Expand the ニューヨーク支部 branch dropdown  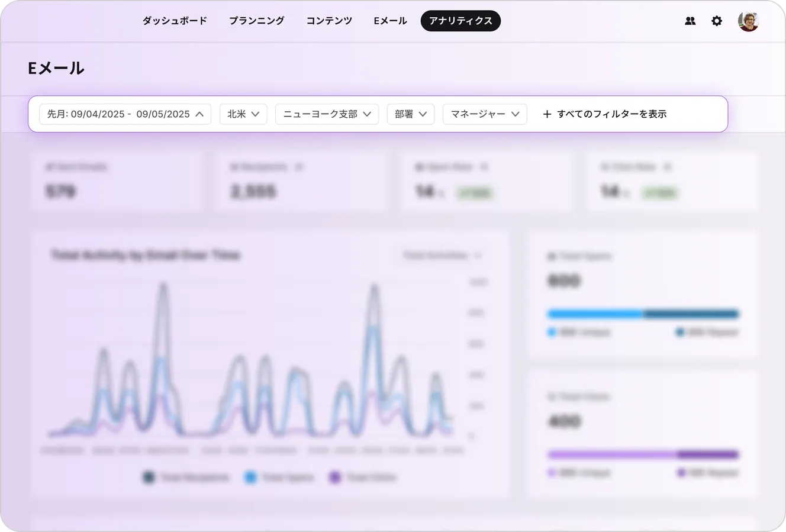point(327,114)
